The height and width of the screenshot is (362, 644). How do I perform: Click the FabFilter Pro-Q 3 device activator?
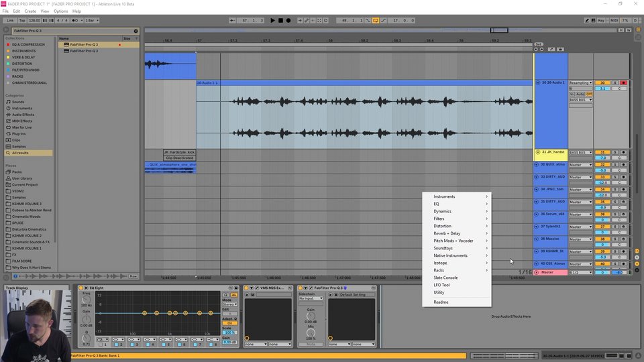click(x=300, y=288)
